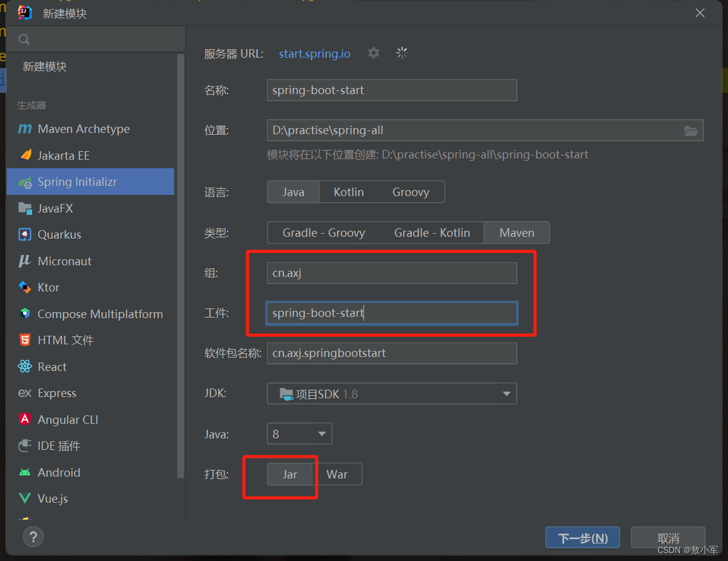728x561 pixels.
Task: Click the HTML5 file icon
Action: pos(25,340)
